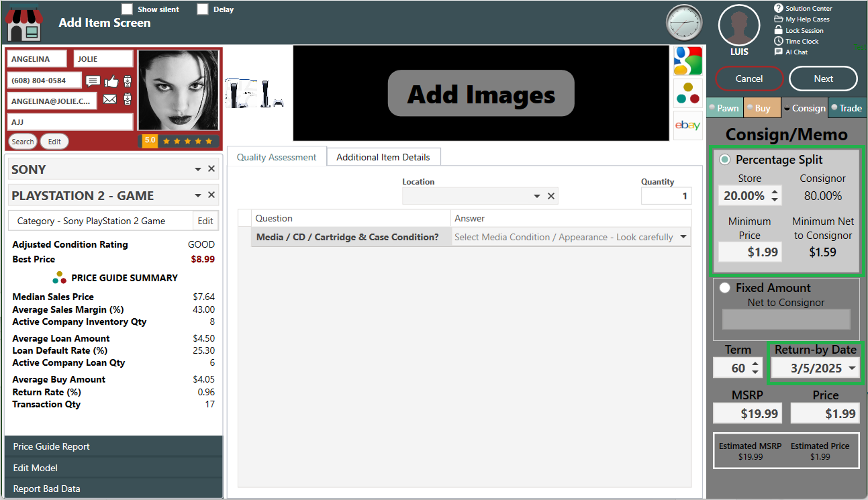
Task: Email the customer via the envelope icon
Action: [109, 100]
